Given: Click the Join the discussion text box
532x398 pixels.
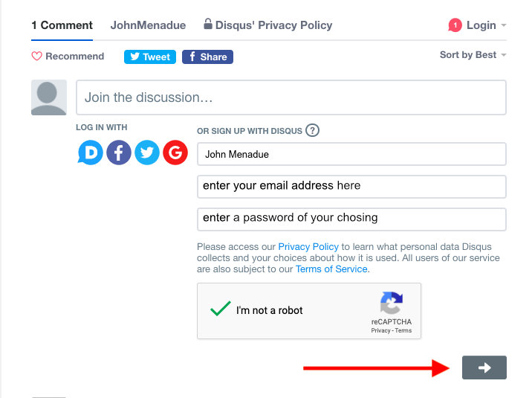Looking at the screenshot, I should click(291, 97).
